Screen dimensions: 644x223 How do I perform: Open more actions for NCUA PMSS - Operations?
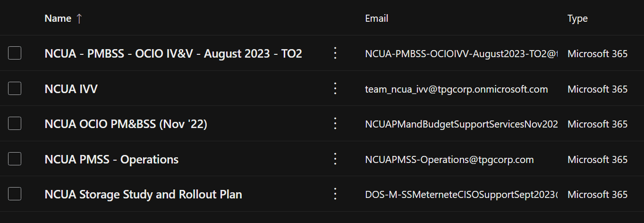[x=335, y=159]
